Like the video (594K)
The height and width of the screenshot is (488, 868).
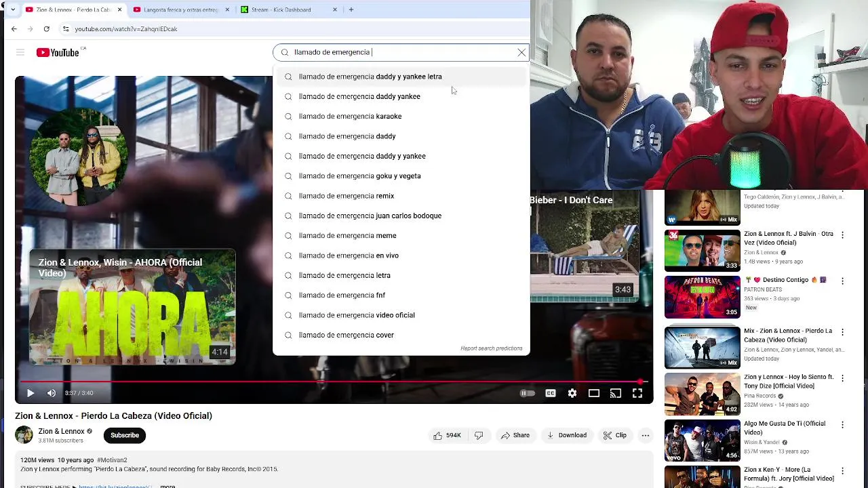click(x=447, y=435)
